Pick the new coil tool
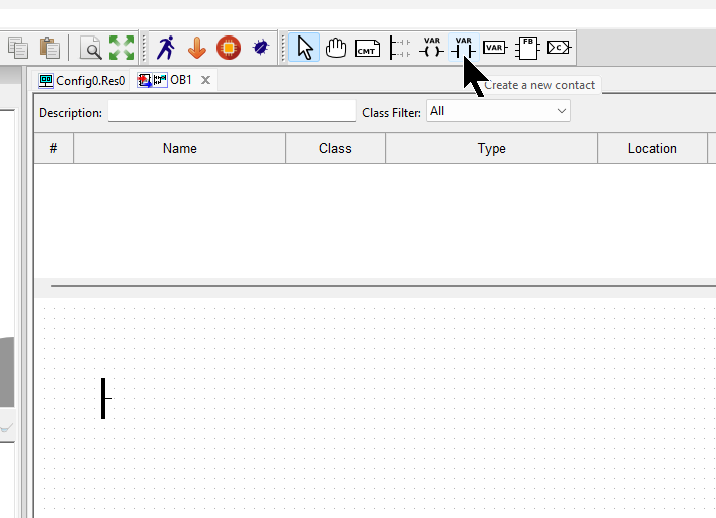The image size is (716, 518). pyautogui.click(x=432, y=47)
